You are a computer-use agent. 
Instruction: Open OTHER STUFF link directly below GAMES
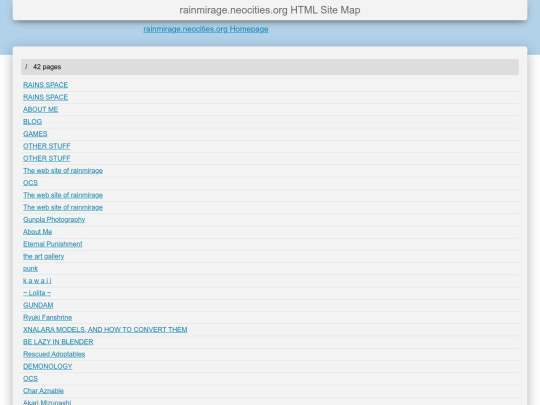point(46,146)
